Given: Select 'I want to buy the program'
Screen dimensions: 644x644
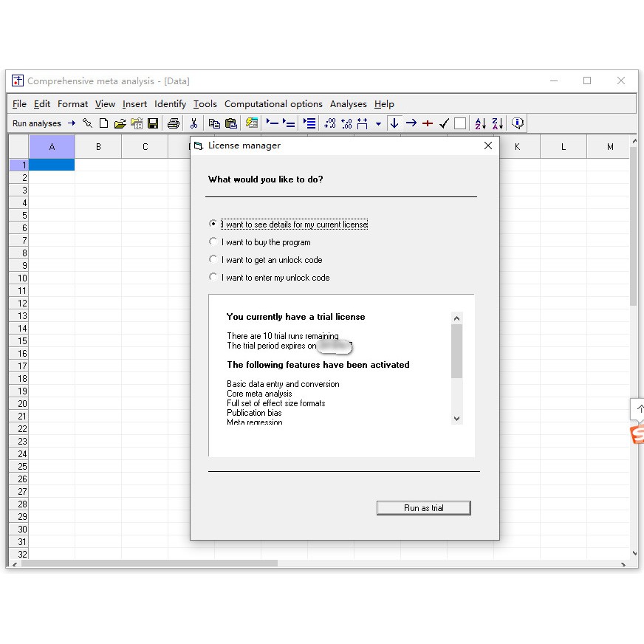Looking at the screenshot, I should [x=259, y=242].
